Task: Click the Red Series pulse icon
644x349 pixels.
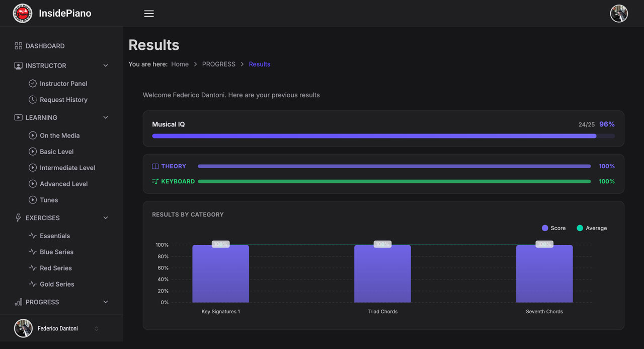Action: pos(33,268)
